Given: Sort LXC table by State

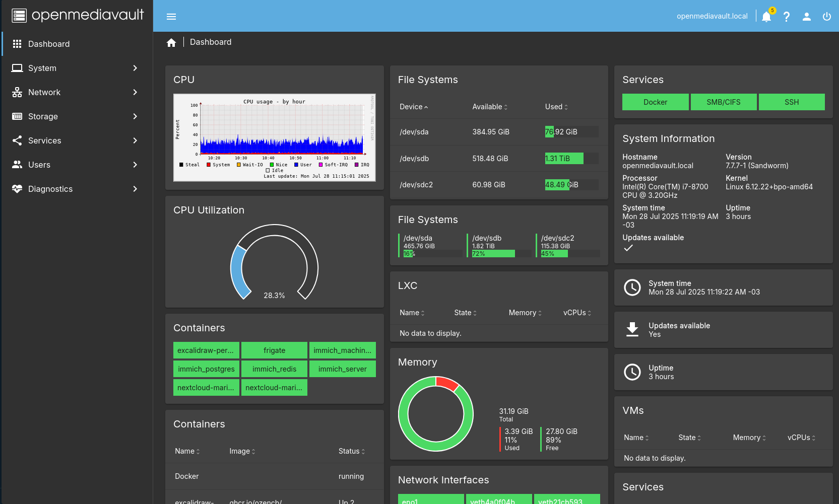Looking at the screenshot, I should [x=465, y=313].
